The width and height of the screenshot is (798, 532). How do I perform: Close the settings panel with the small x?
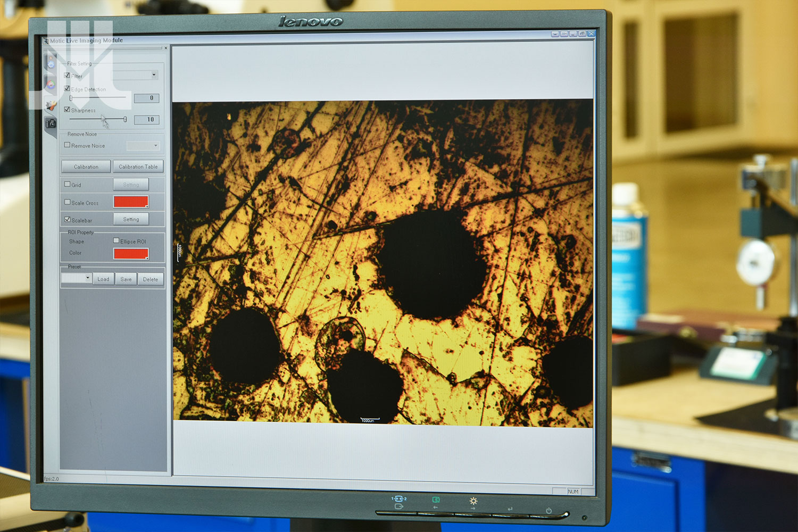[x=165, y=48]
